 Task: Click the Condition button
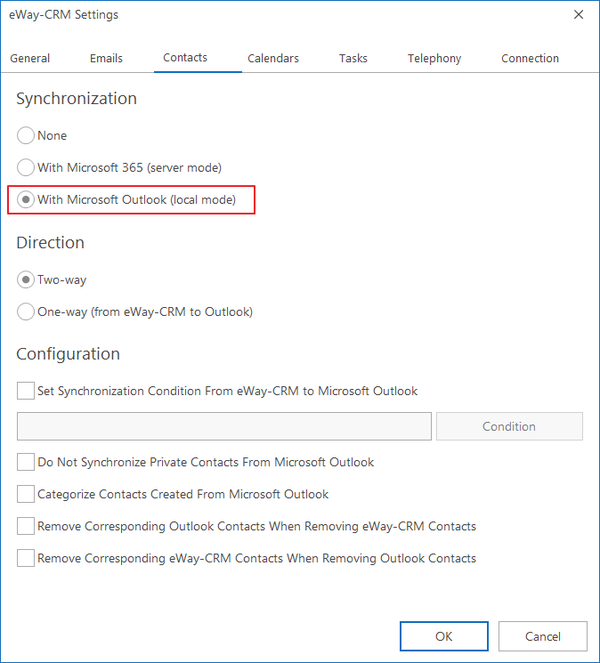[x=510, y=426]
